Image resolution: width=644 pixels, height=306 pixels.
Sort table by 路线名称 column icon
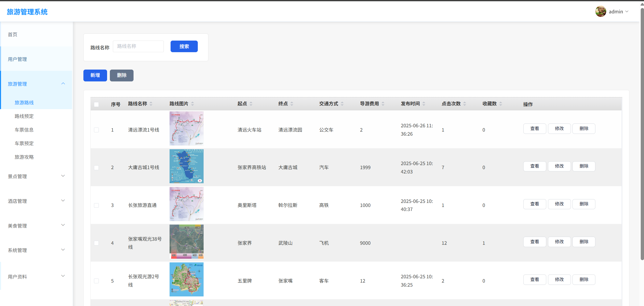tap(151, 104)
